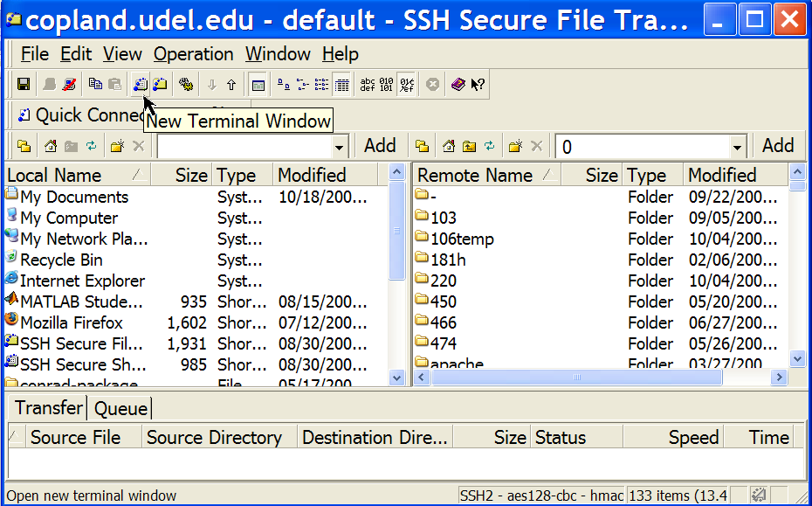812x506 pixels.
Task: Open local path dropdown arrow
Action: point(339,148)
